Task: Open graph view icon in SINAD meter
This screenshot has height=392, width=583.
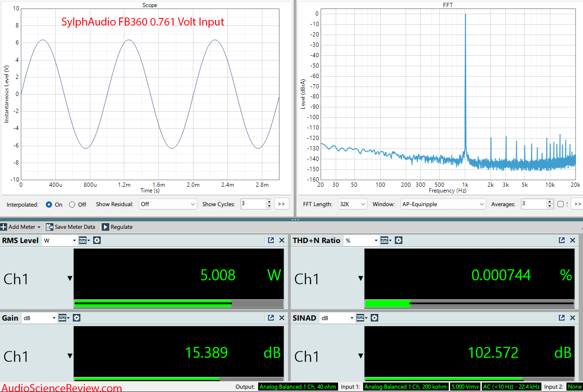Action: 361,318
